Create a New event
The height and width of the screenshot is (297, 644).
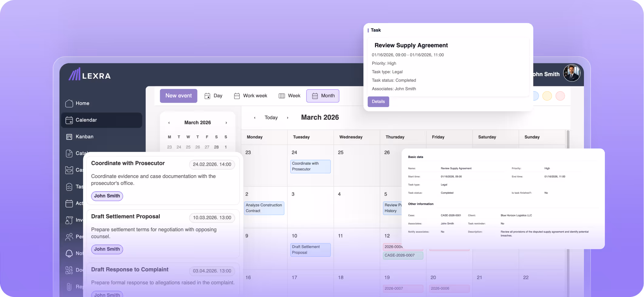point(179,96)
